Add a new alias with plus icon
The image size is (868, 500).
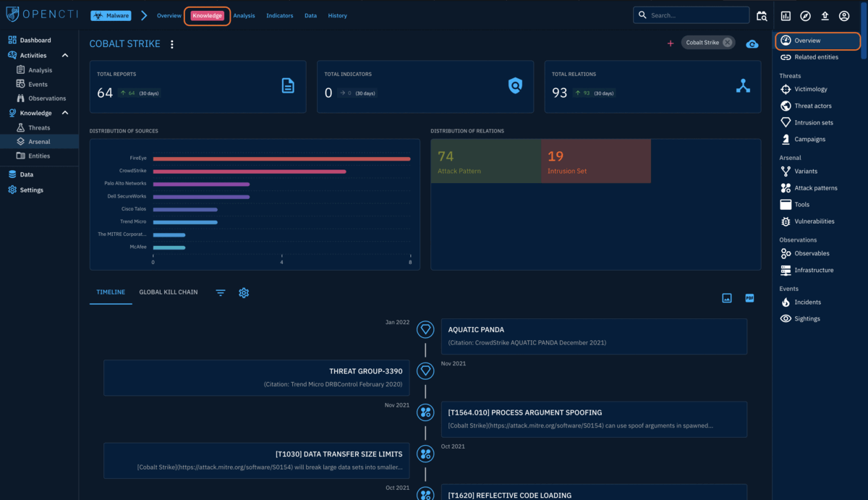(671, 43)
